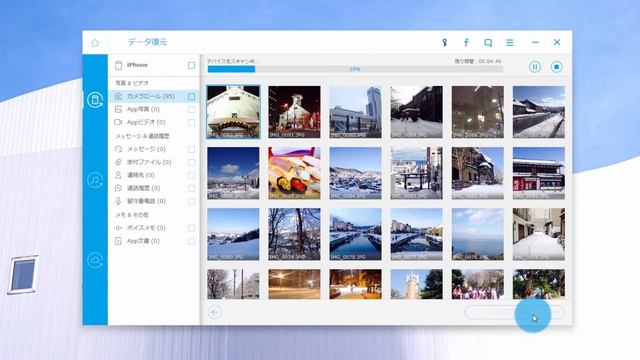This screenshot has height=360, width=640.
Task: Select the clock tower photo thumbnail
Action: [416, 284]
